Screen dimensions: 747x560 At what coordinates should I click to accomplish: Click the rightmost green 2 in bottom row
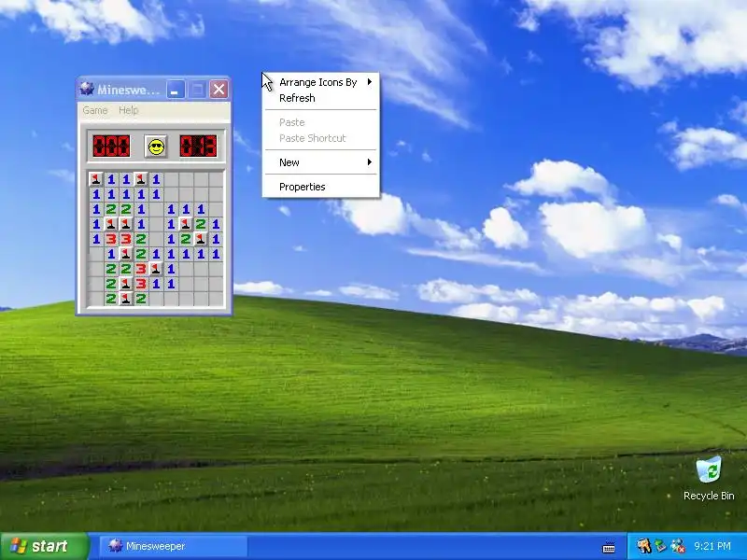point(141,299)
